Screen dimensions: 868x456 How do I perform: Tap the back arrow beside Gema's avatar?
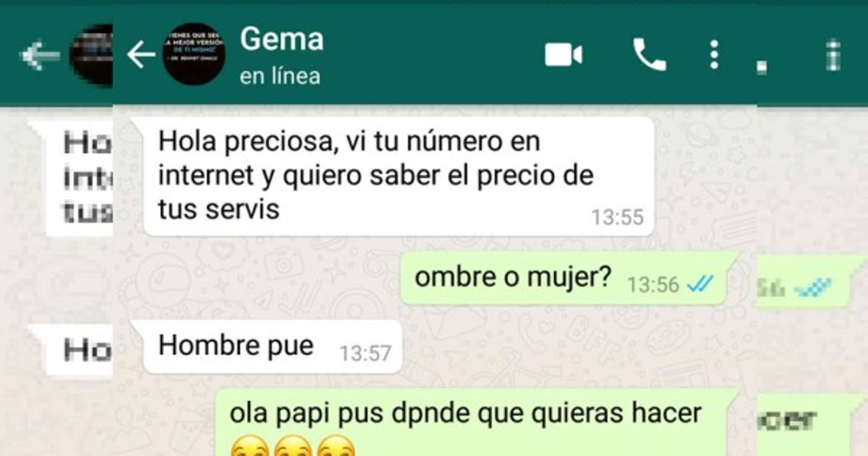click(141, 55)
